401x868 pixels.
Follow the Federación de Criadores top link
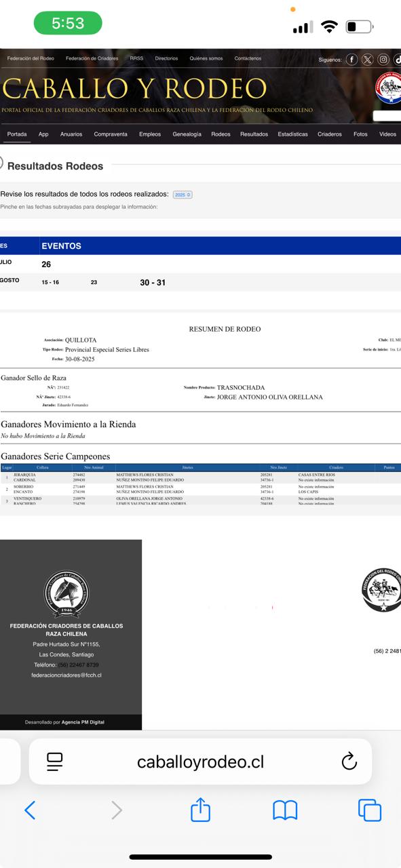(x=92, y=59)
